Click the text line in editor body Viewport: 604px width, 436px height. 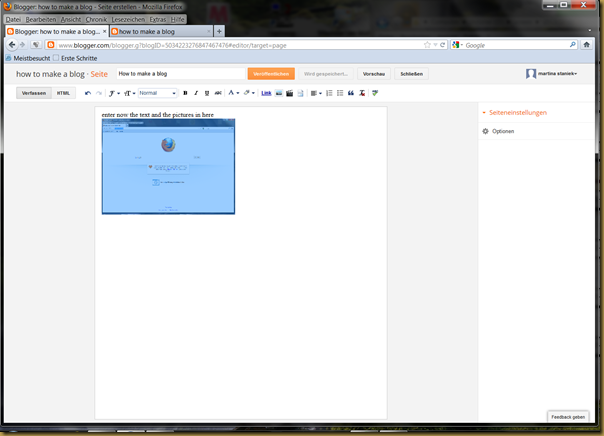tap(158, 115)
